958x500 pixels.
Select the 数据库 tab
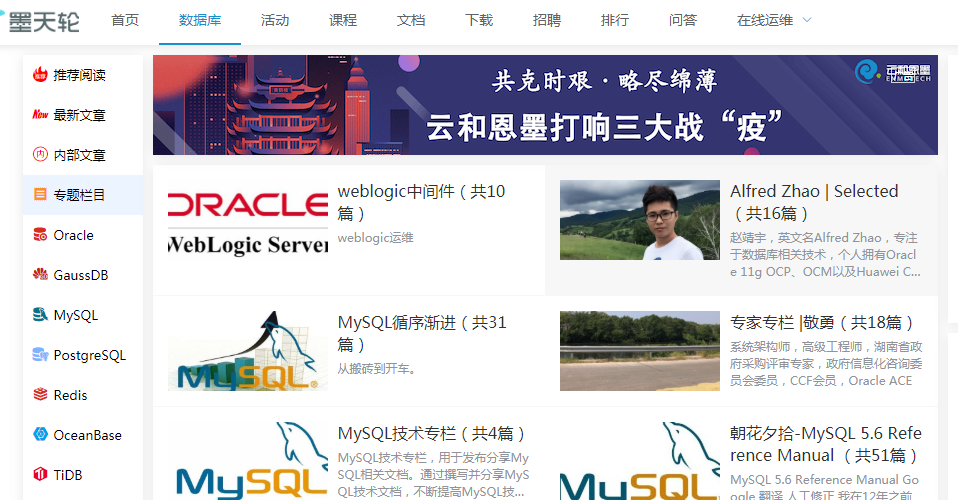click(x=200, y=20)
